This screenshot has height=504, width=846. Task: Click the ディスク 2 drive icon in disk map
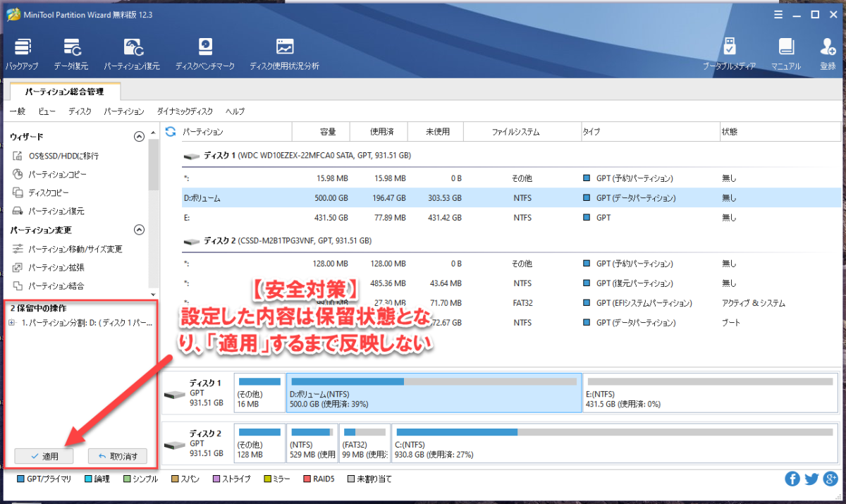(x=175, y=444)
